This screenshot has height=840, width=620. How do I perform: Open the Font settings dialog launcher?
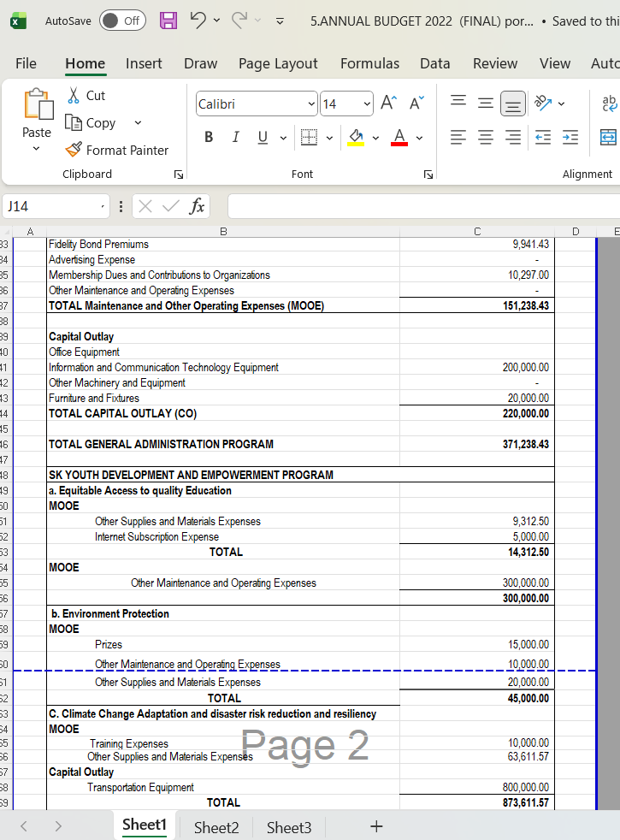click(x=428, y=175)
